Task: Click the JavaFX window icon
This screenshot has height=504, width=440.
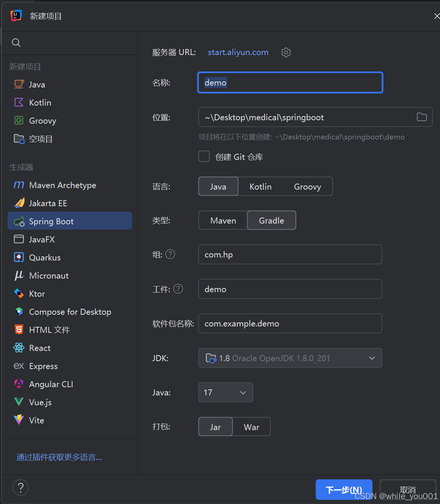Action: pos(19,239)
